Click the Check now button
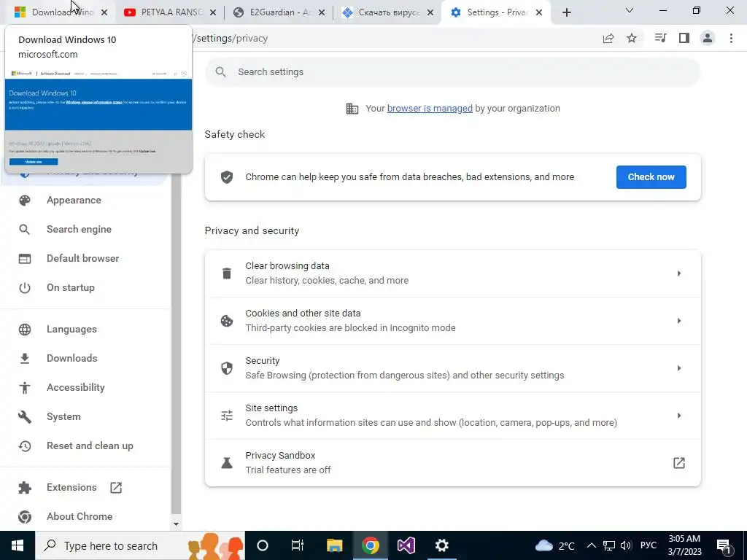Image resolution: width=747 pixels, height=560 pixels. tap(651, 177)
